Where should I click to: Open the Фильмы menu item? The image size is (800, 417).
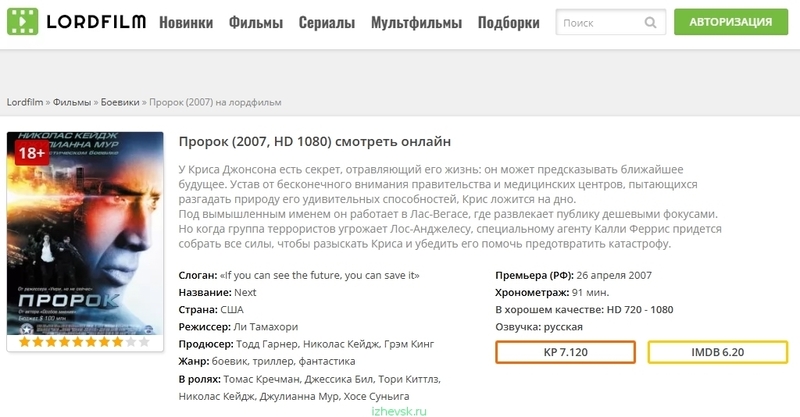click(x=256, y=22)
